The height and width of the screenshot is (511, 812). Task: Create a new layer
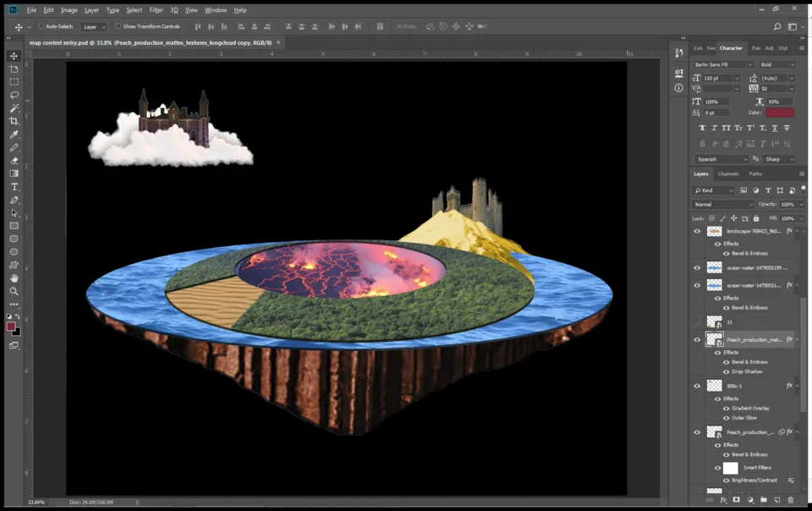(776, 500)
